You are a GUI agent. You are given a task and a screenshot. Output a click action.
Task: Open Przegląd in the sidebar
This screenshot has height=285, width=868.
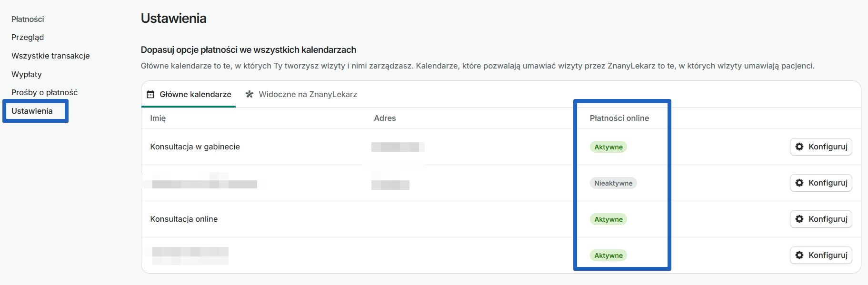pos(28,37)
